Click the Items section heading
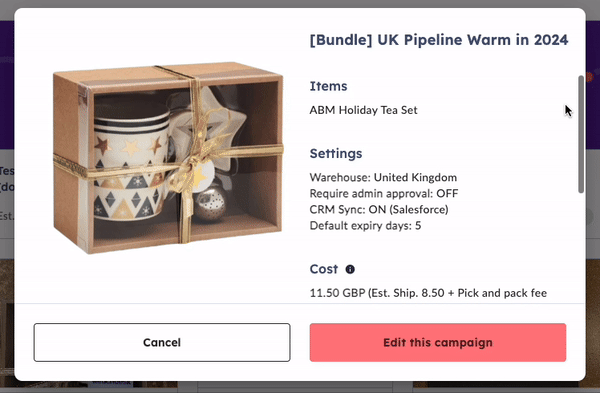 click(328, 86)
